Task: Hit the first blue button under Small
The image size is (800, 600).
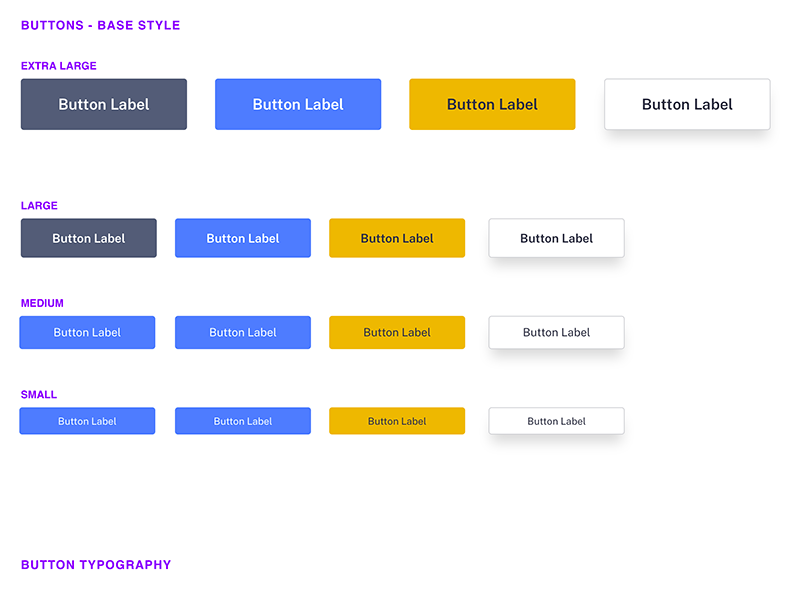Action: pyautogui.click(x=87, y=421)
